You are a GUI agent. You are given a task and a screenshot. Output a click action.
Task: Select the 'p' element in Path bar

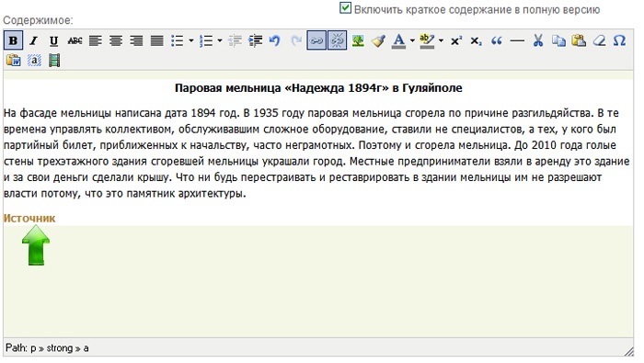[x=33, y=348]
